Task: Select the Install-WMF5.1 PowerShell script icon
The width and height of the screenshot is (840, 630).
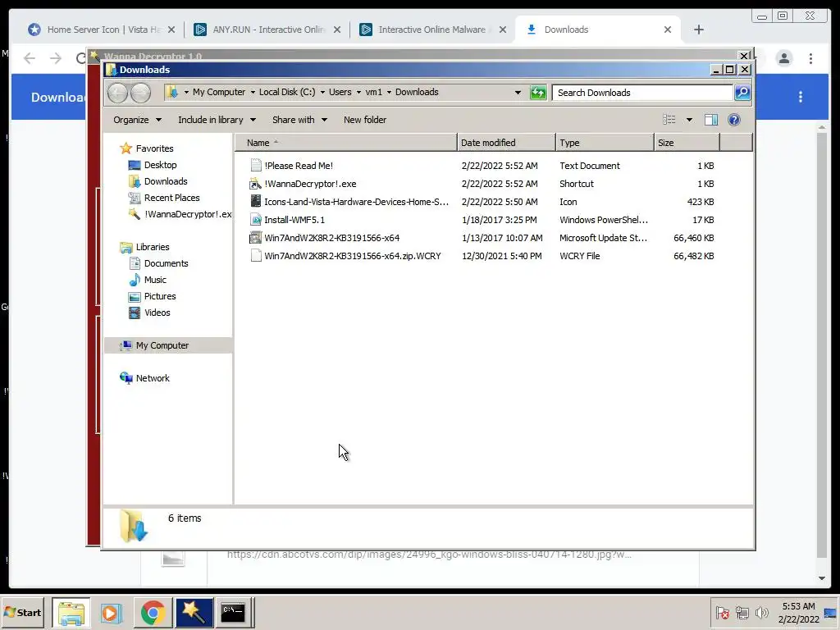Action: [x=256, y=220]
